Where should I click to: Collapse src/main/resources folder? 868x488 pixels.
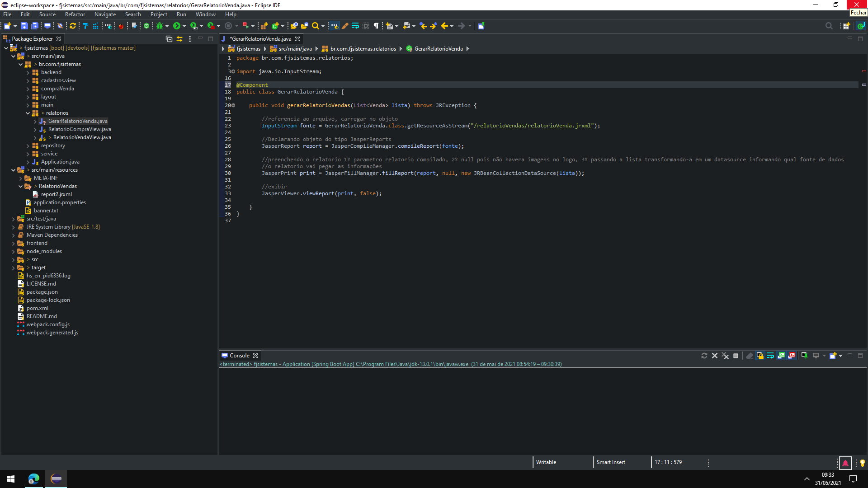[13, 170]
